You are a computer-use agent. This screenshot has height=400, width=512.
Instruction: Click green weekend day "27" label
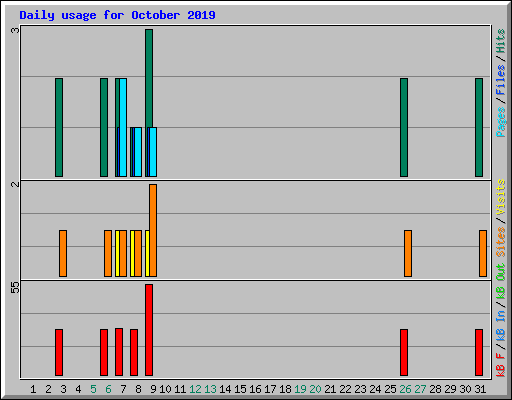(x=420, y=389)
